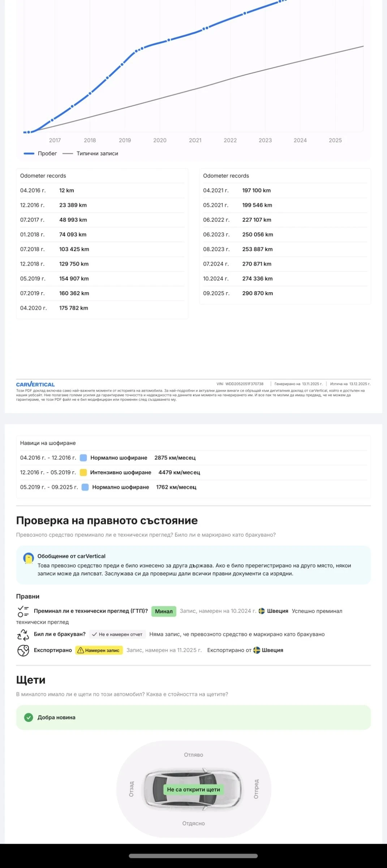Click the recycling scrapped-status icon
The image size is (387, 868).
[x=23, y=634]
